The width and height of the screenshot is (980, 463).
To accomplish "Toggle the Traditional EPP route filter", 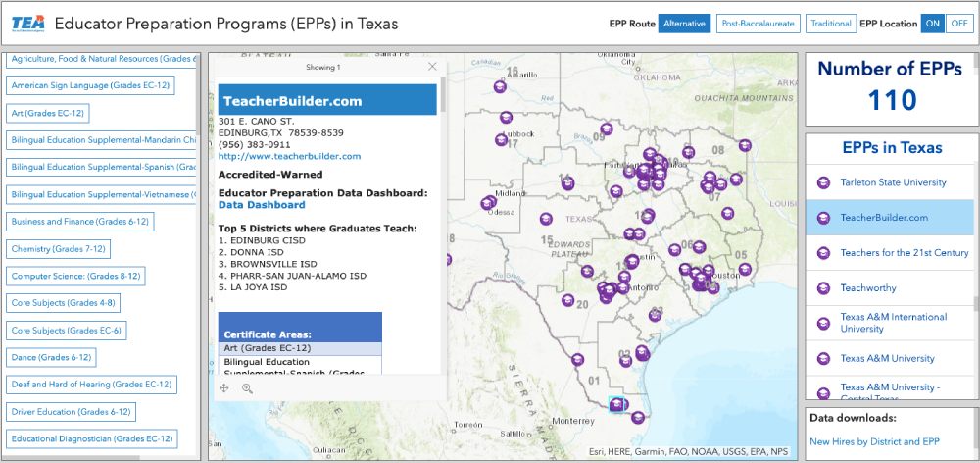I will pyautogui.click(x=831, y=24).
